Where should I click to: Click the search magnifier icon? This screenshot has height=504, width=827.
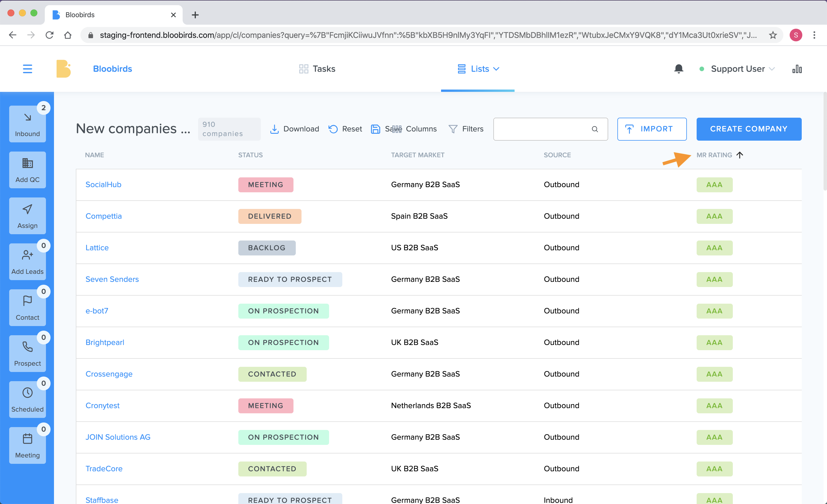coord(595,129)
